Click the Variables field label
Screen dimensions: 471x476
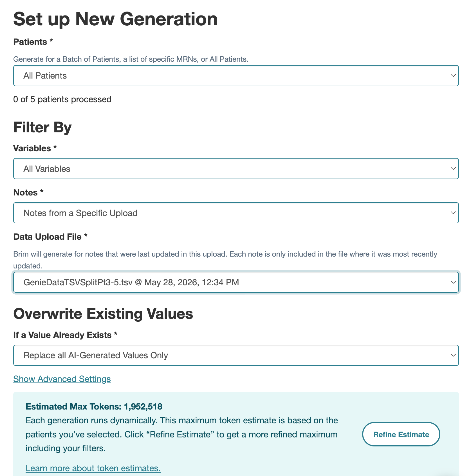(x=35, y=148)
